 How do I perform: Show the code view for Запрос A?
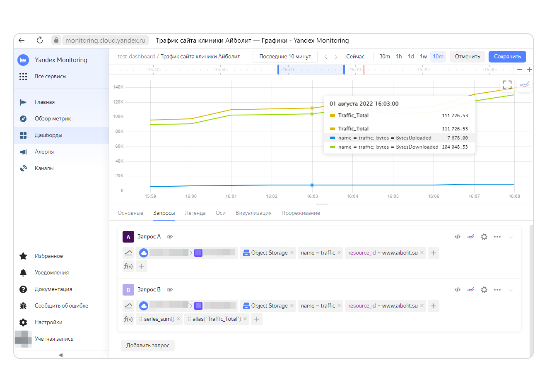(458, 237)
